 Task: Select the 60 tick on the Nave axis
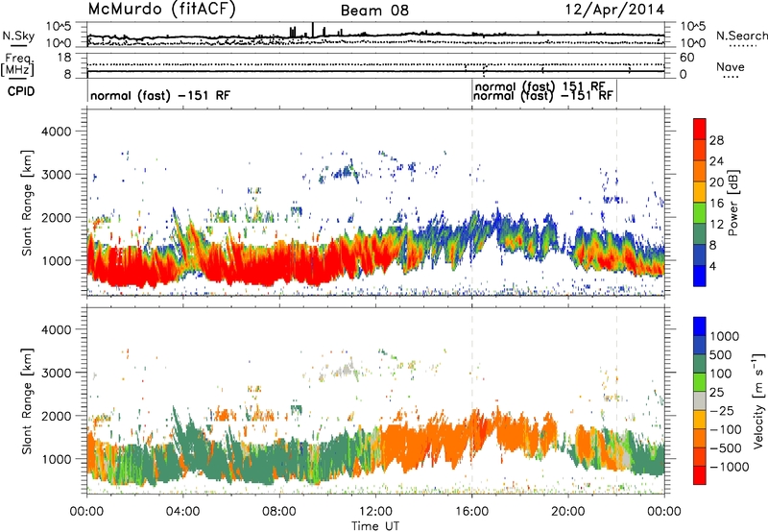click(686, 58)
